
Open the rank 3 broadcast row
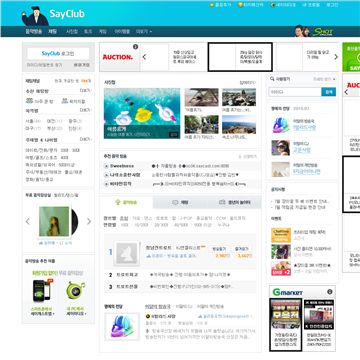click(180, 287)
